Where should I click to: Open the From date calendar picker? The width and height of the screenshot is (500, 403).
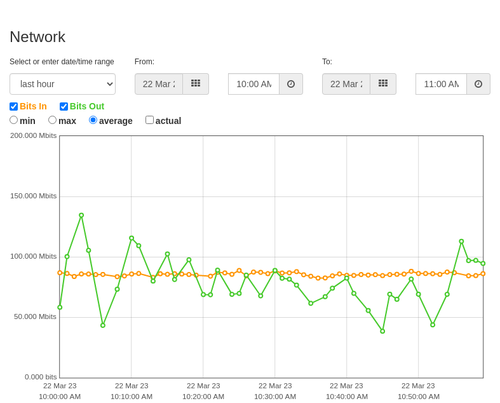coord(196,84)
